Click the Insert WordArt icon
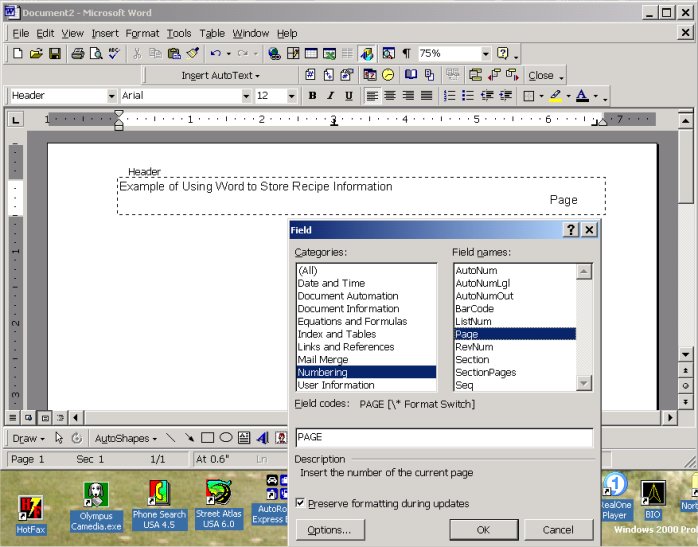698x547 pixels. [x=262, y=438]
